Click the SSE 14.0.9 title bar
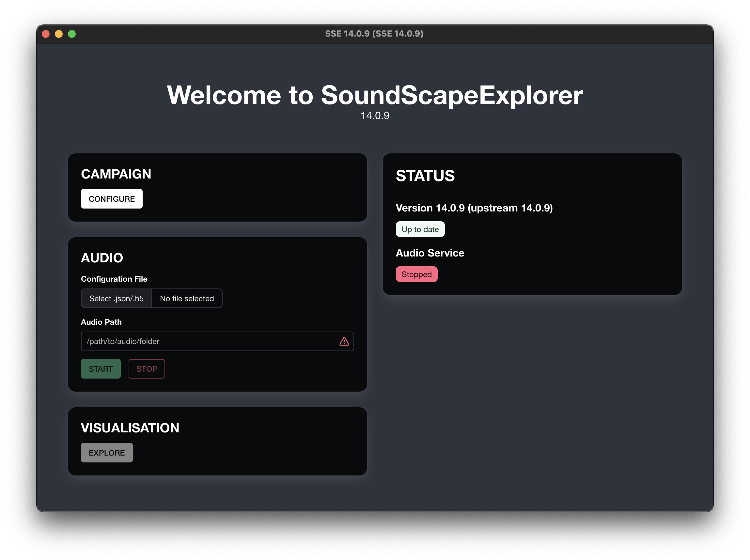The image size is (750, 560). [374, 34]
